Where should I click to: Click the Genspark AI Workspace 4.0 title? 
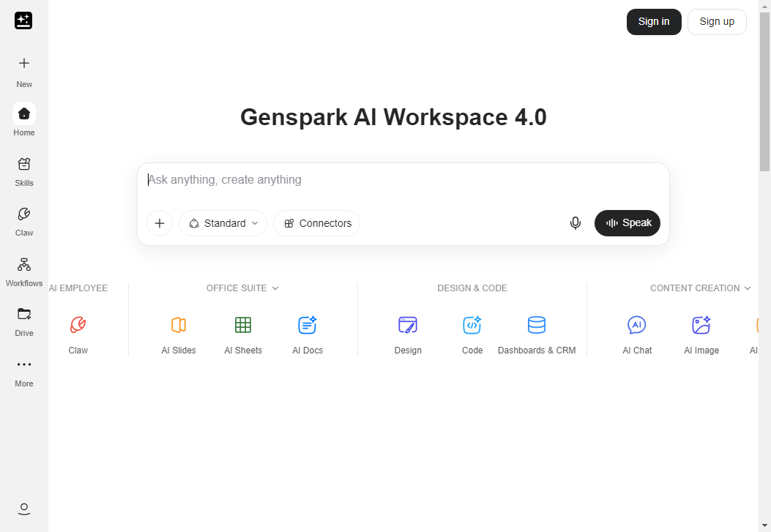393,117
